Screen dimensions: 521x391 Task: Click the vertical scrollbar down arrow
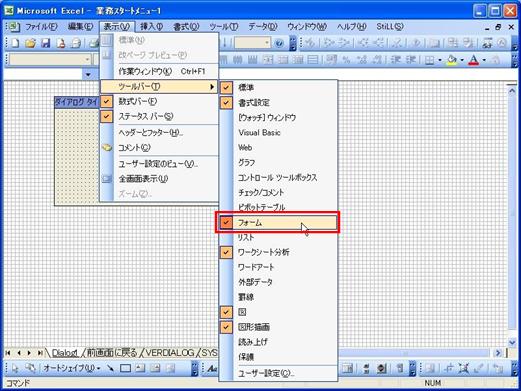tap(512, 342)
